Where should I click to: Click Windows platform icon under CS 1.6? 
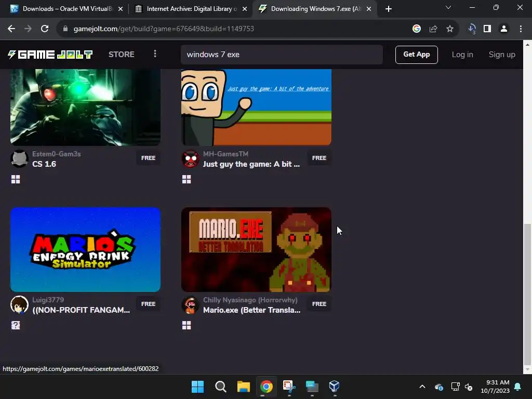(x=16, y=179)
